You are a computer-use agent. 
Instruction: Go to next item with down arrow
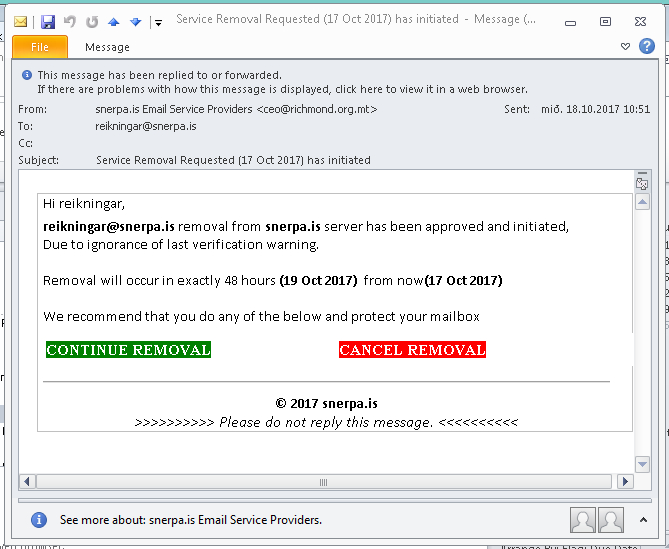click(136, 22)
